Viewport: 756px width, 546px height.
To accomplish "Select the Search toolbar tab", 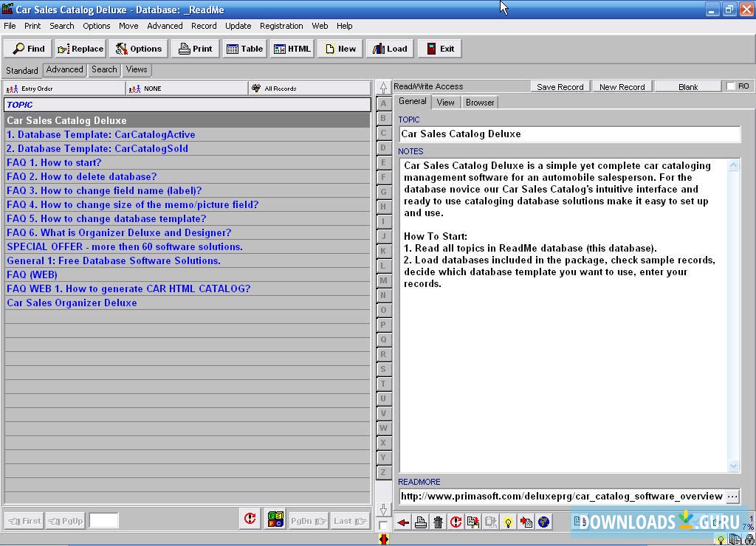I will [x=104, y=69].
